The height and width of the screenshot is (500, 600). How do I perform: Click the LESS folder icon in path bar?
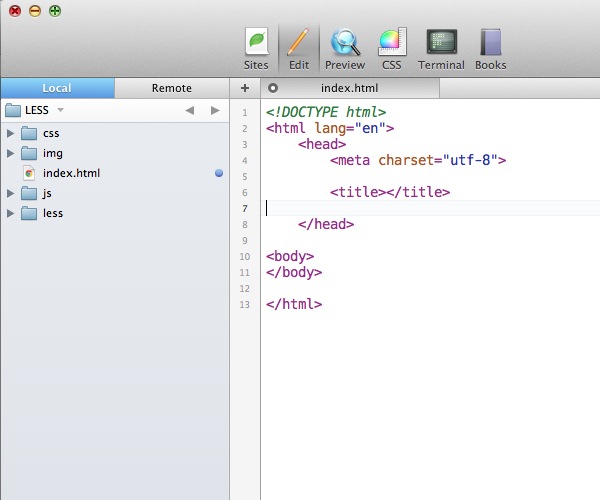[13, 110]
